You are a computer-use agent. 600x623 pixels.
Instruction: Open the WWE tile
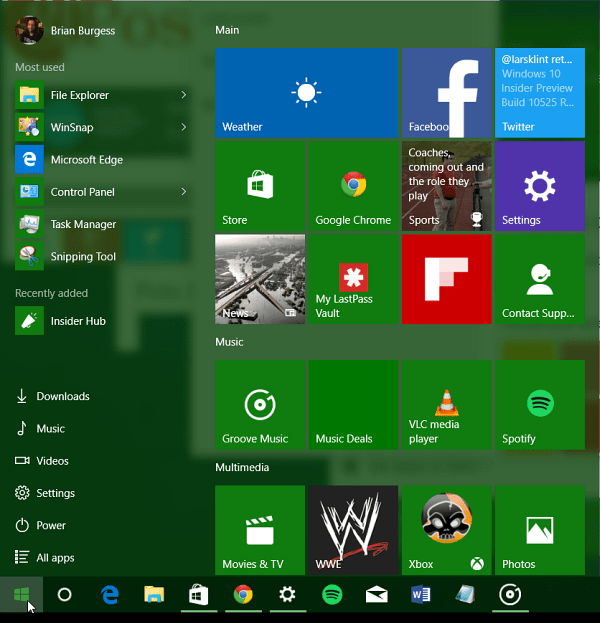point(353,530)
